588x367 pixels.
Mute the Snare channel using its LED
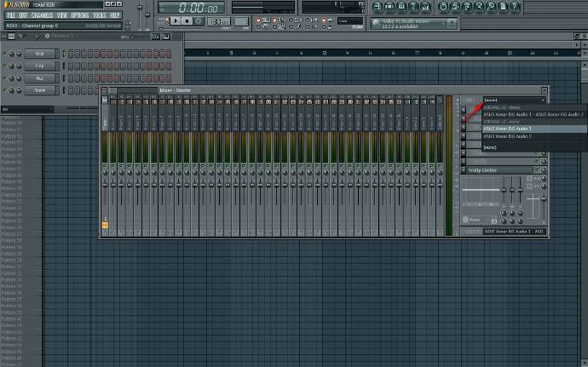click(x=4, y=90)
